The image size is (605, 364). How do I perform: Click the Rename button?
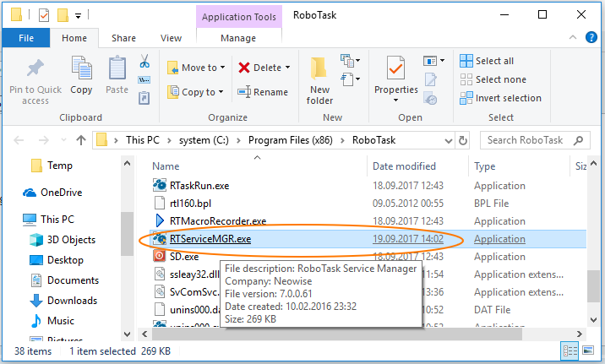pos(263,92)
